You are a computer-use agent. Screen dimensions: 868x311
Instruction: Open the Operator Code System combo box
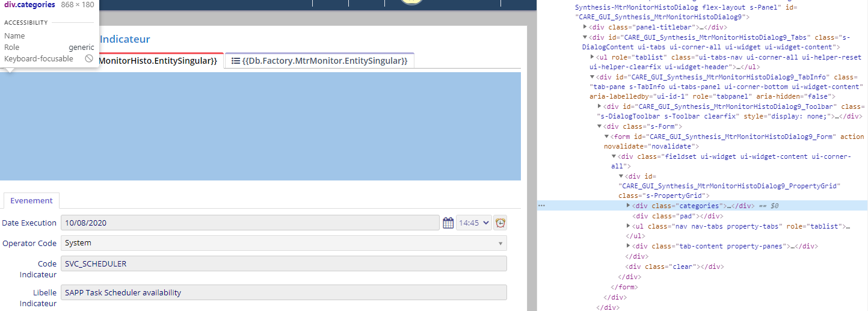click(284, 243)
